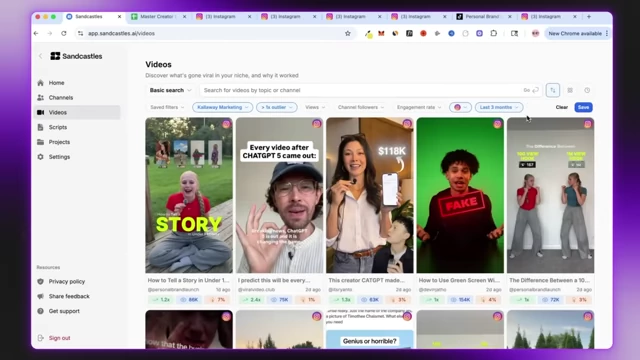Select the Sandcastles browser tab
Image resolution: width=640 pixels, height=360 pixels.
[x=93, y=17]
